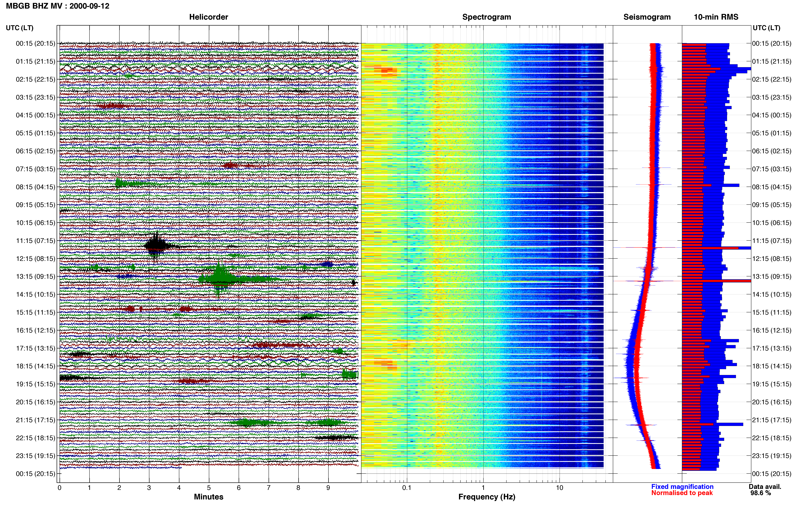The height and width of the screenshot is (508, 812).
Task: Click the '9' tick on the Minutes axis
Action: coord(328,488)
